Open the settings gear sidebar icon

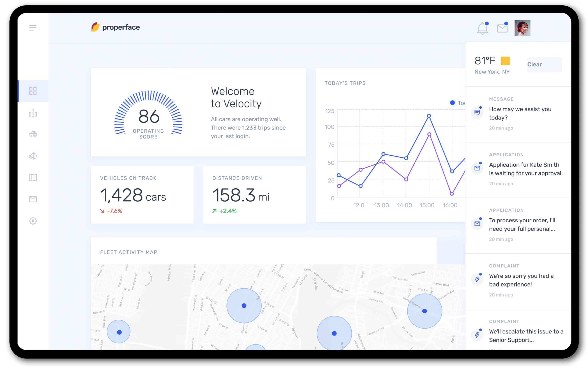tap(33, 221)
